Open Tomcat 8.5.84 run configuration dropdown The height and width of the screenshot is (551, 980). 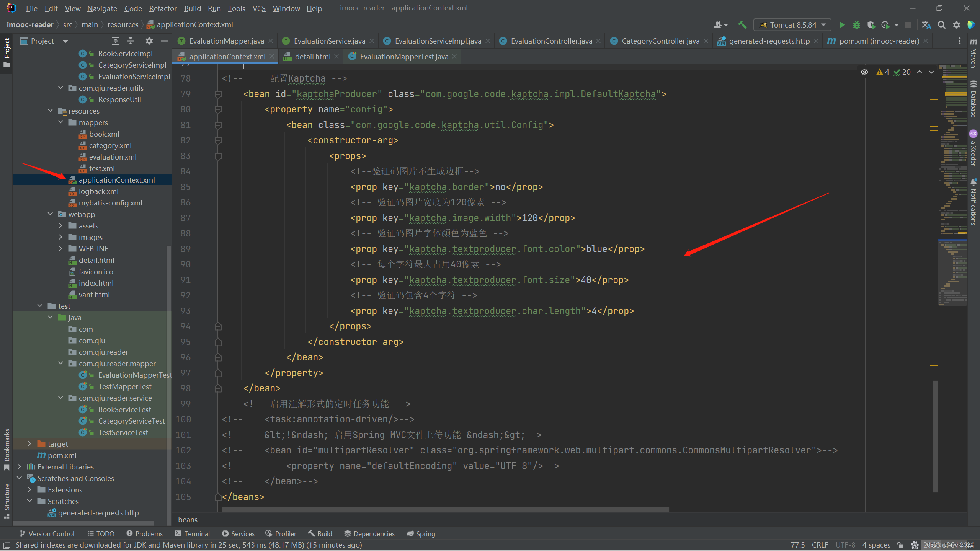tap(792, 25)
